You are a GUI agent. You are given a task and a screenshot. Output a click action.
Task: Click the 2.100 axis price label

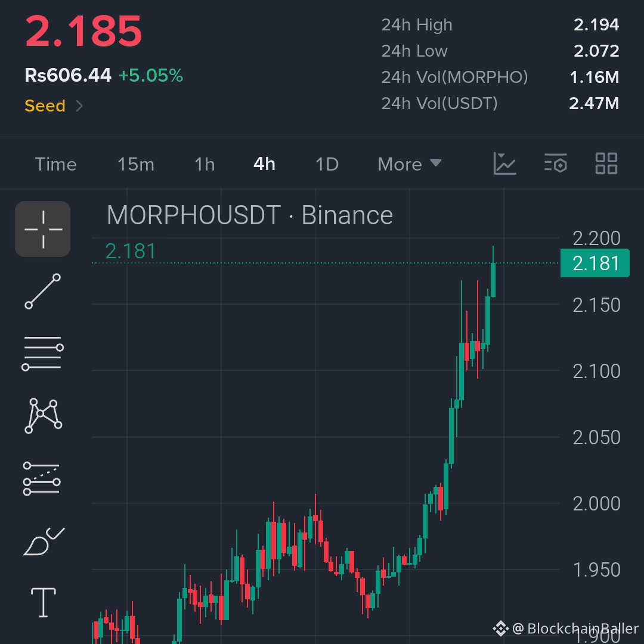click(x=596, y=371)
